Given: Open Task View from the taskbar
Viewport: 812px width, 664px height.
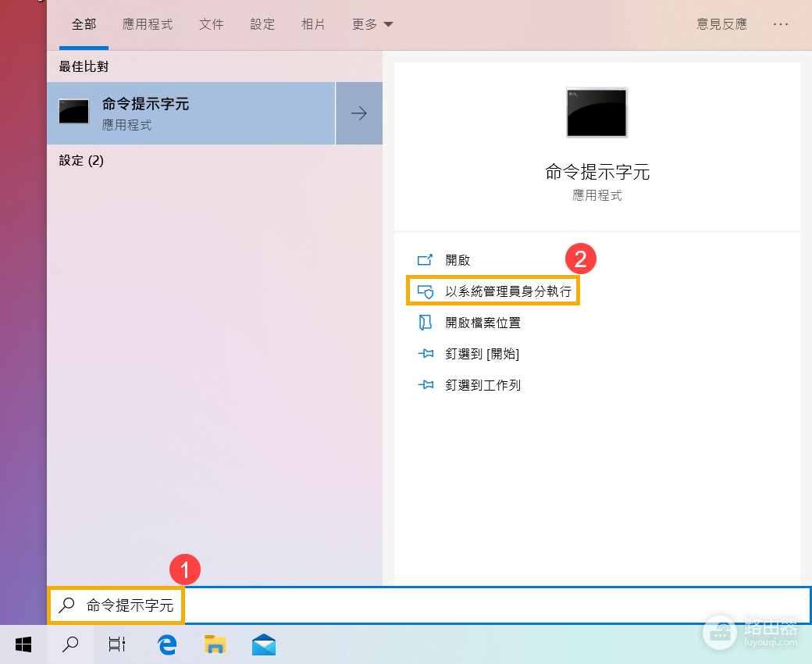Looking at the screenshot, I should (x=117, y=644).
